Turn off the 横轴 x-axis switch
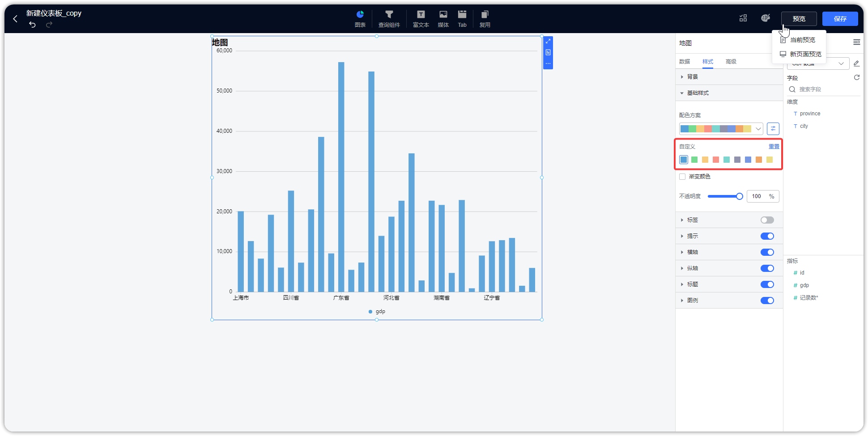This screenshot has width=868, height=436. click(767, 252)
